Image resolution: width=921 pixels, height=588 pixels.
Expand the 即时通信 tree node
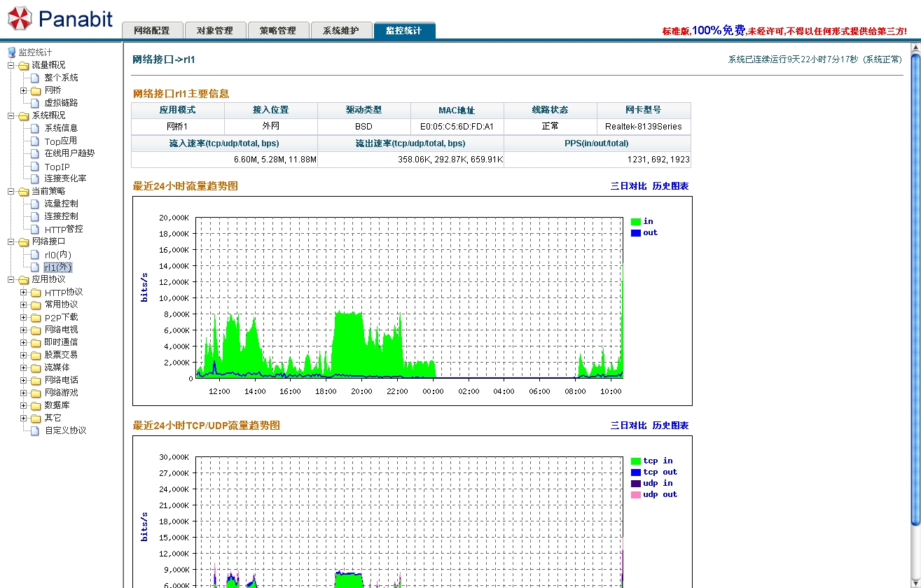(x=23, y=342)
